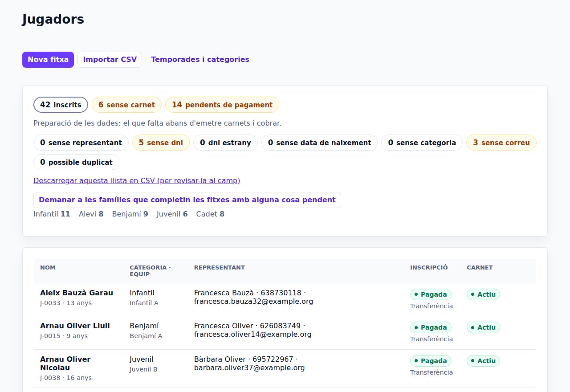The image size is (570, 392).
Task: Click the Benjamí 9 category count
Action: 130,214
